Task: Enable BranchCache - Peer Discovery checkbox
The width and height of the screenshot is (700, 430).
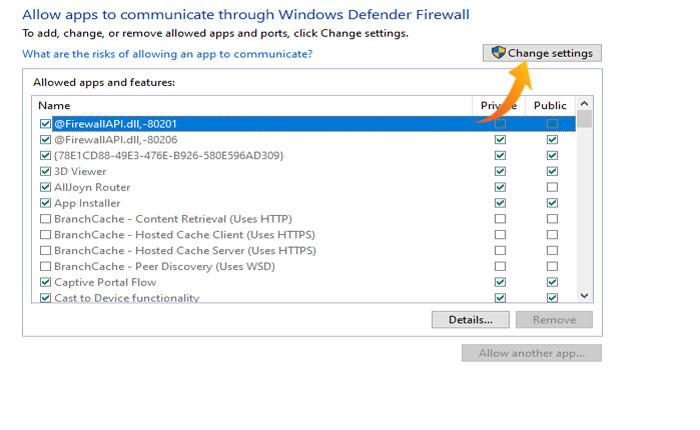Action: click(x=45, y=267)
